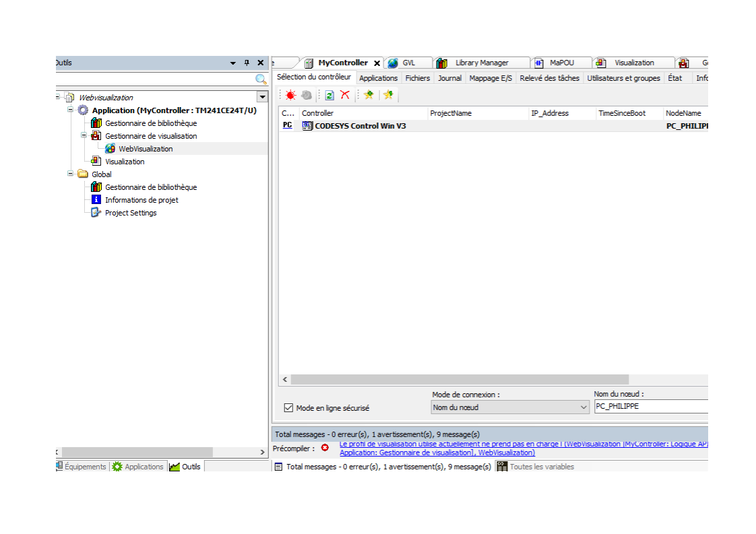
Task: Click the Informations de projet icon
Action: (x=96, y=200)
